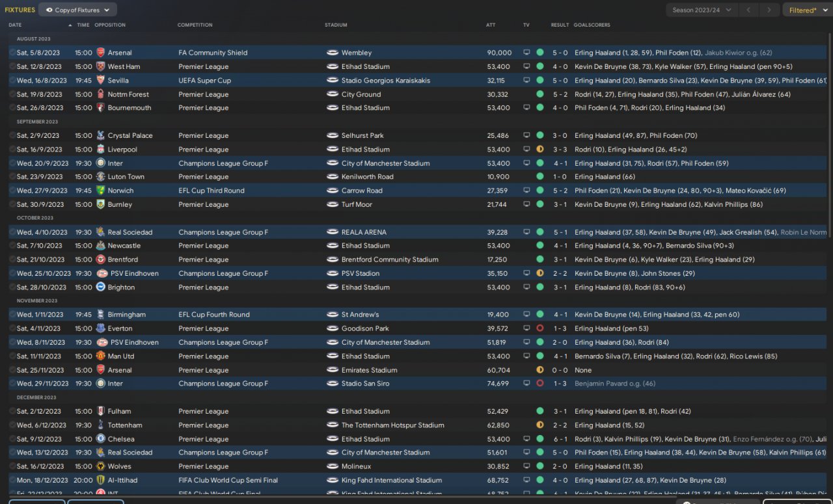This screenshot has width=833, height=504.
Task: Click the Fulham club badge
Action: (x=100, y=411)
